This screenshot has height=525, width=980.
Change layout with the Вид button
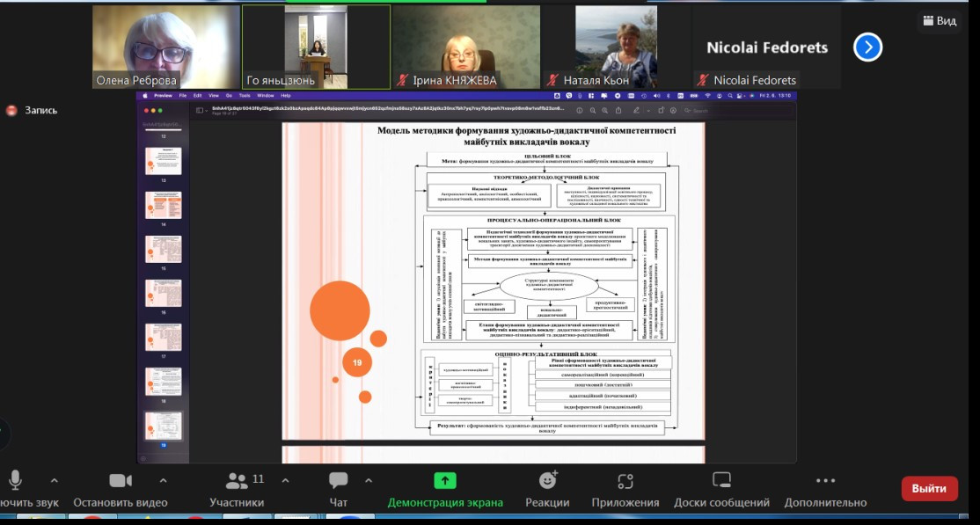pos(939,21)
